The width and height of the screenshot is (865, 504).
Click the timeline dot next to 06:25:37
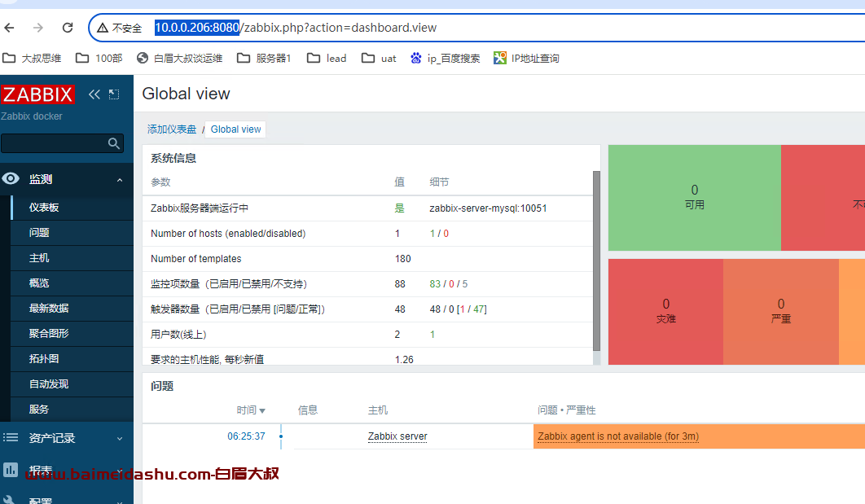(281, 436)
